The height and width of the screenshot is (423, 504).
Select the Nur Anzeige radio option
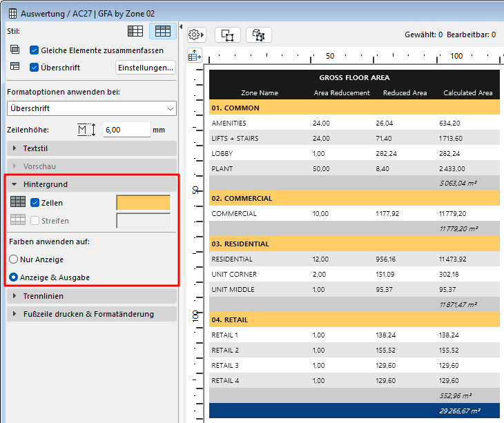click(12, 259)
